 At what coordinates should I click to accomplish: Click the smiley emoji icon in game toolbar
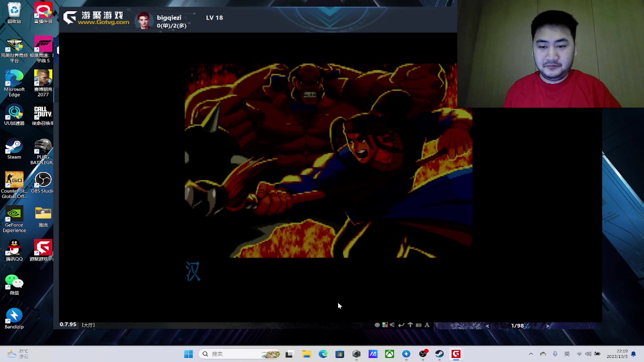tap(377, 325)
